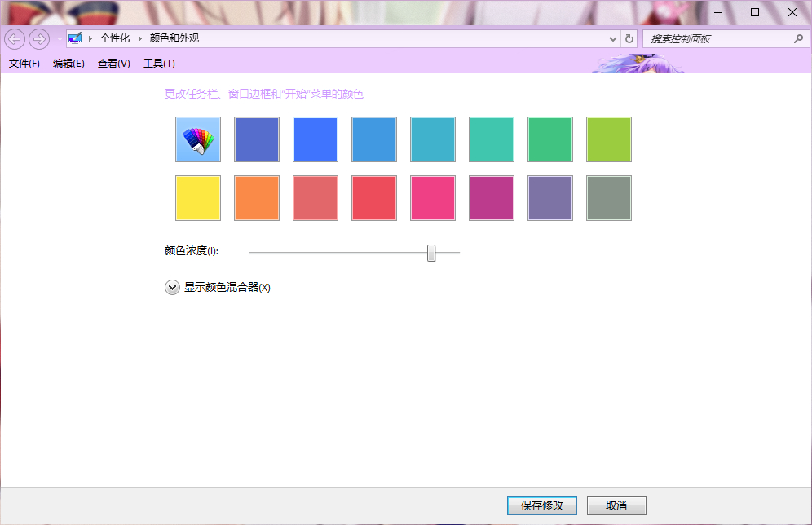Go forward with the forward arrow
812x525 pixels.
point(39,39)
